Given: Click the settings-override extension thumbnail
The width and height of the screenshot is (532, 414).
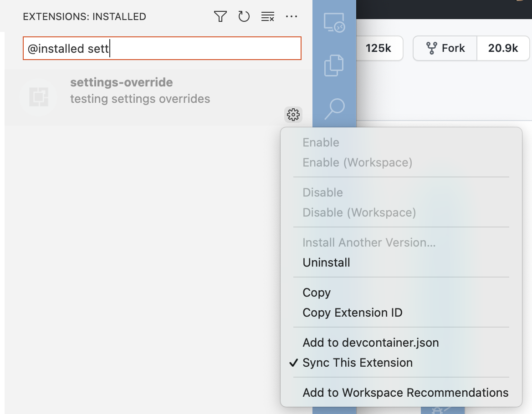Looking at the screenshot, I should pos(38,96).
